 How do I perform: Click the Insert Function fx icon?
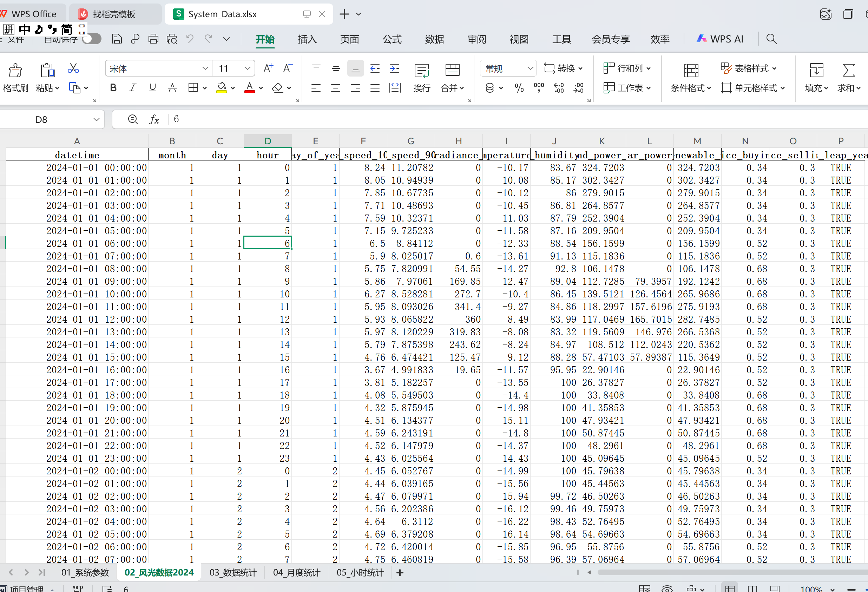[154, 119]
